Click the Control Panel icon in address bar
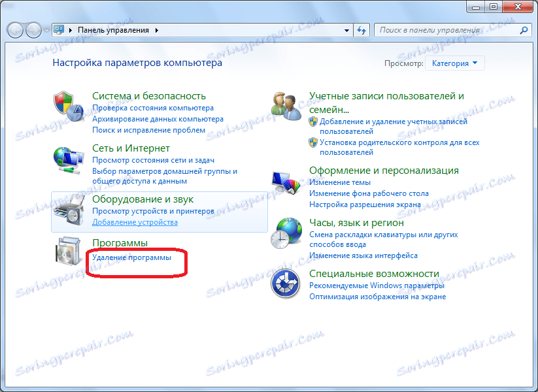Image resolution: width=538 pixels, height=392 pixels. (x=59, y=30)
